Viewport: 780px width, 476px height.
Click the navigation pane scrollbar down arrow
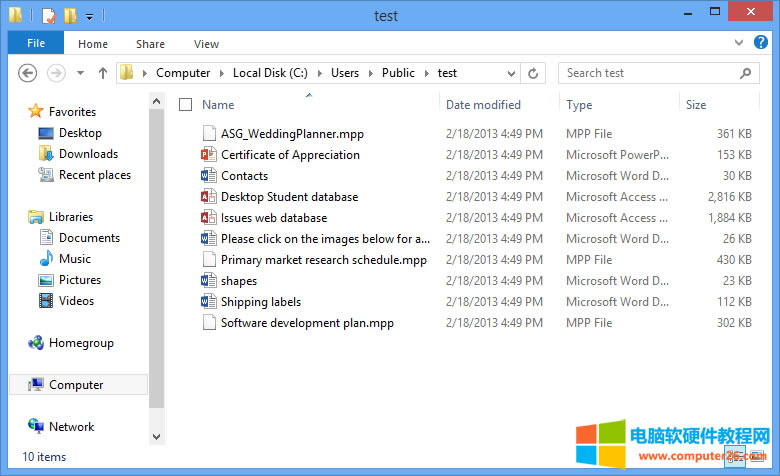[x=156, y=436]
